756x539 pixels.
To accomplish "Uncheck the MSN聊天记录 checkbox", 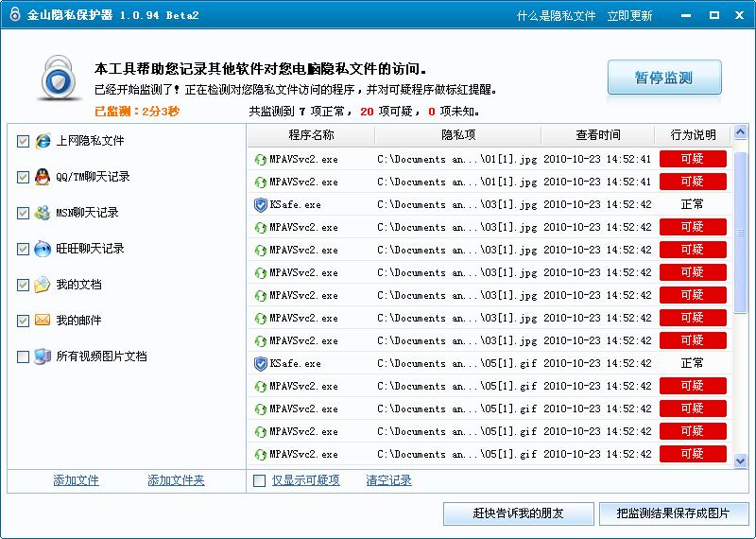I will coord(23,213).
